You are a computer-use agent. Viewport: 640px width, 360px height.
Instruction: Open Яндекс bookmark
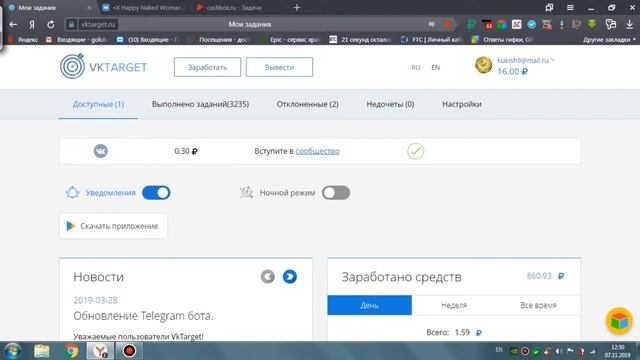(24, 40)
